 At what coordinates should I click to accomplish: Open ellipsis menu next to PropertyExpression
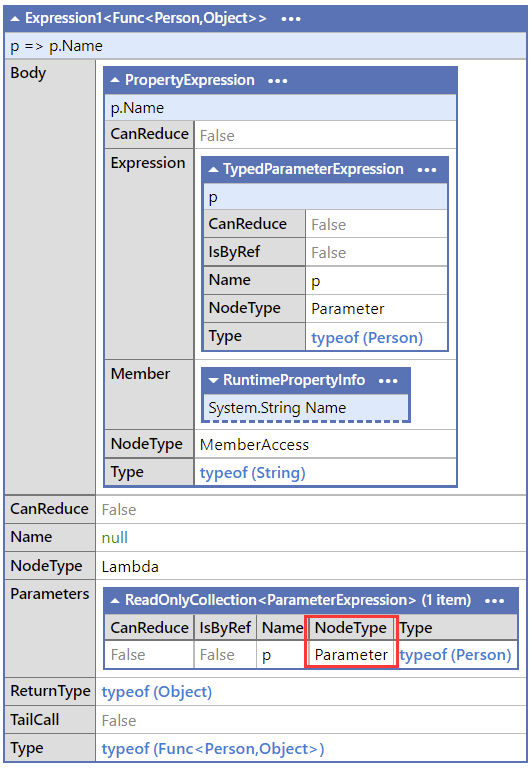point(278,81)
